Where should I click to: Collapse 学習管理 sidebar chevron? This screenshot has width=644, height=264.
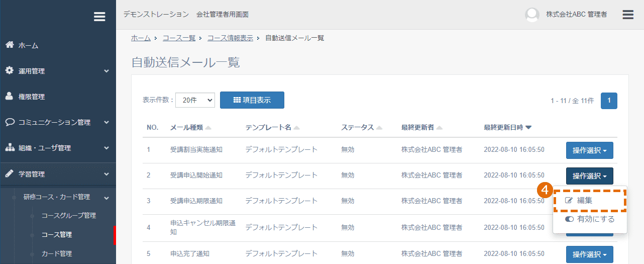point(106,174)
